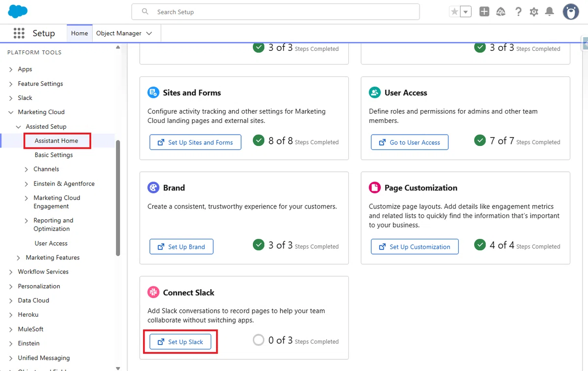Click the Set Up Brand button

(181, 247)
